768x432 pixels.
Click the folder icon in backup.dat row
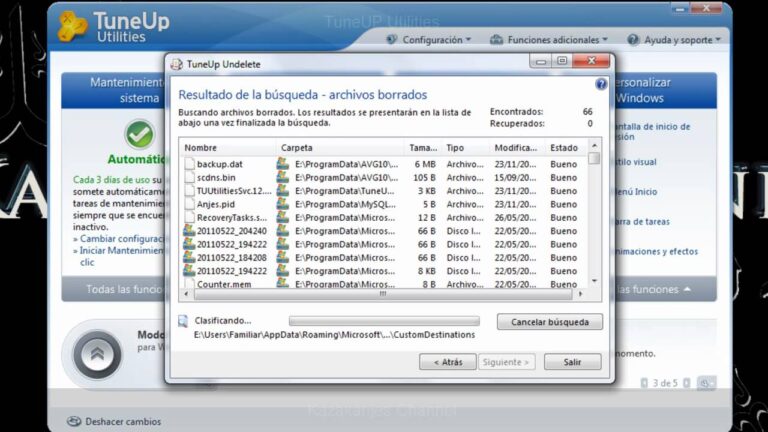[x=283, y=164]
